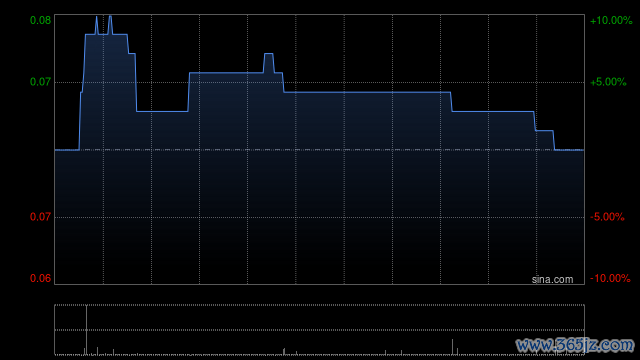
Task: Click the long flat plateau of price line
Action: [367, 93]
